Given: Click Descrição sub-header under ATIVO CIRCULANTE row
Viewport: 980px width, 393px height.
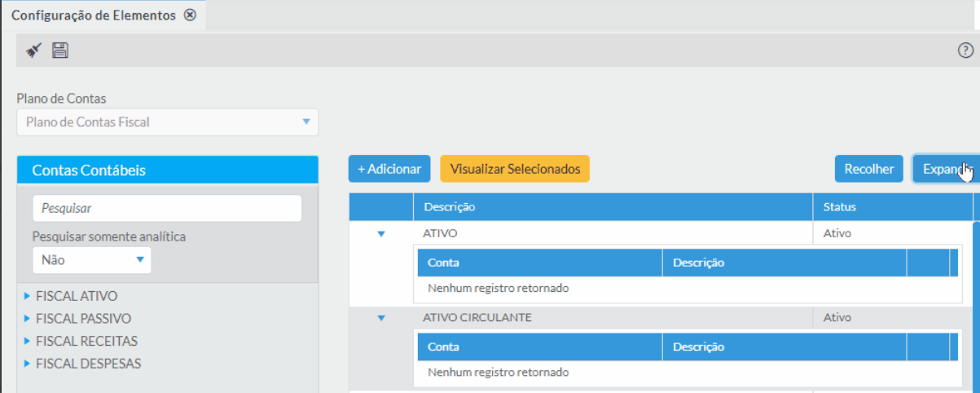Looking at the screenshot, I should coord(784,347).
